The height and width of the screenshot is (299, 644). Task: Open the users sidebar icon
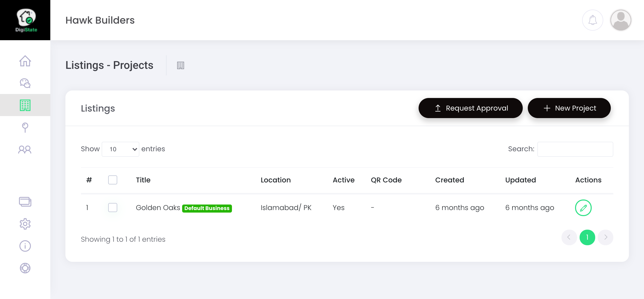(x=25, y=149)
